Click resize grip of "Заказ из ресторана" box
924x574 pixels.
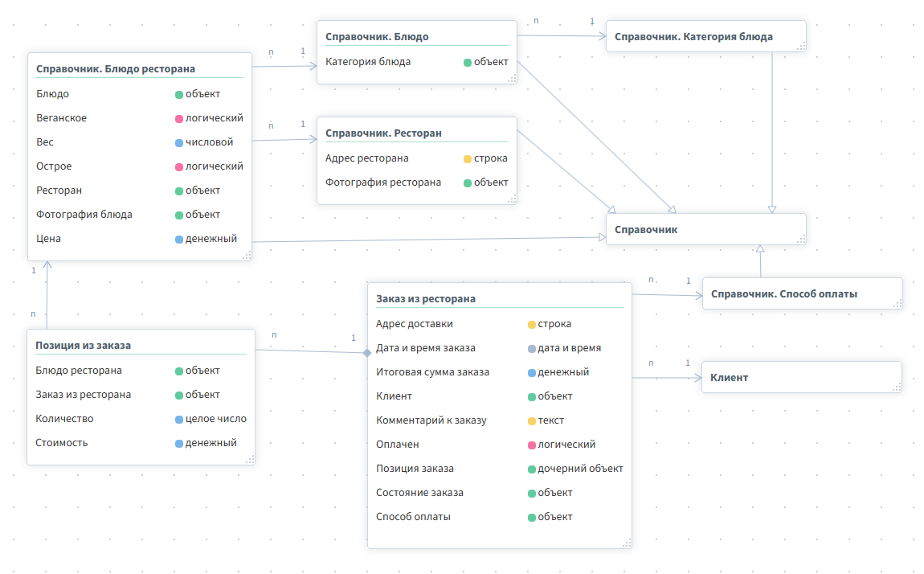[x=627, y=543]
